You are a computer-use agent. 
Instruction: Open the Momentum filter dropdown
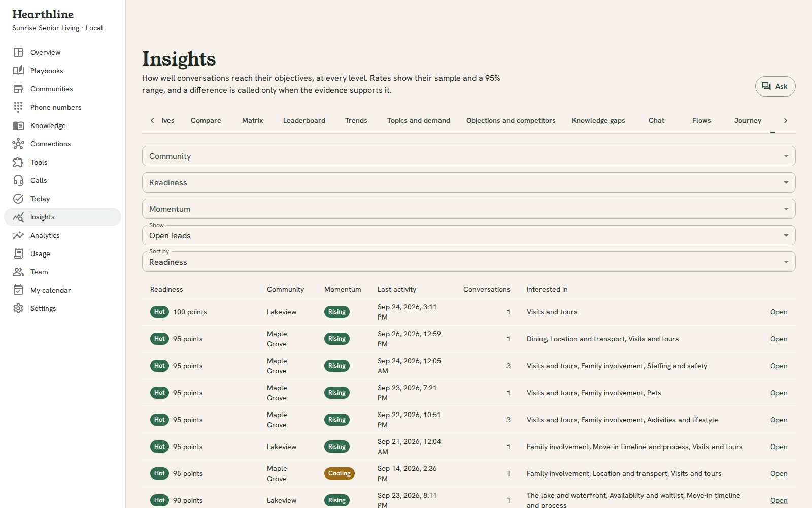(468, 209)
